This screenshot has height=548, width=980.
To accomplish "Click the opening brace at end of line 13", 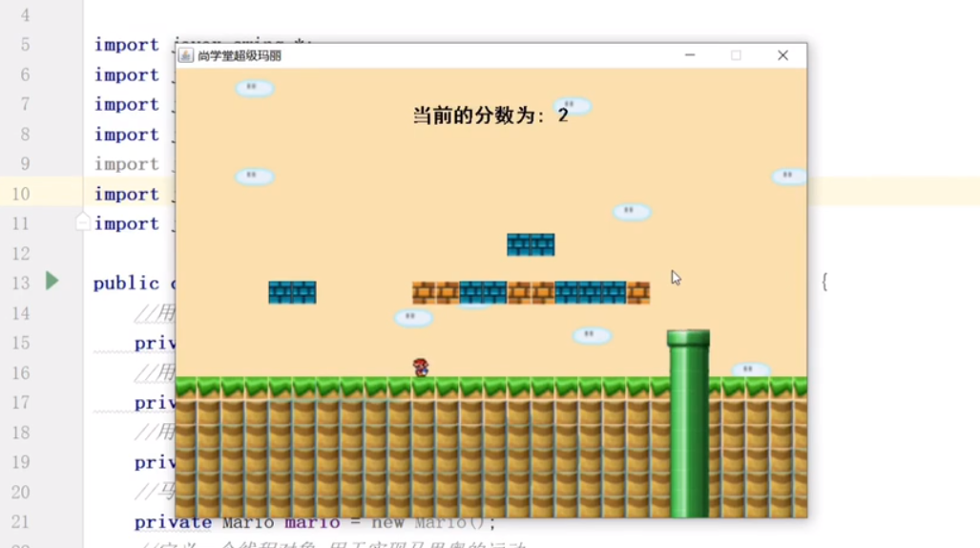I will pos(824,282).
